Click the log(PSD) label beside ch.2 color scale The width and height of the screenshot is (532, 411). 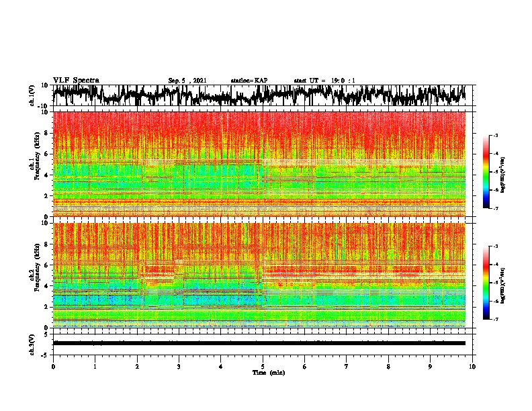[x=503, y=285]
